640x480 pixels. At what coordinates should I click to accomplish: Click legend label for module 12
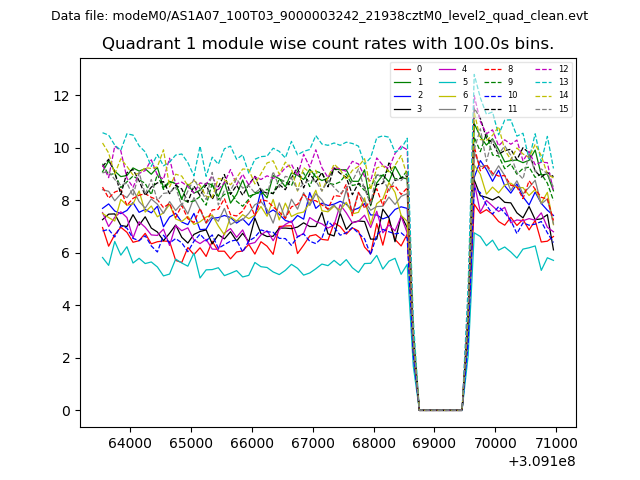click(x=563, y=69)
